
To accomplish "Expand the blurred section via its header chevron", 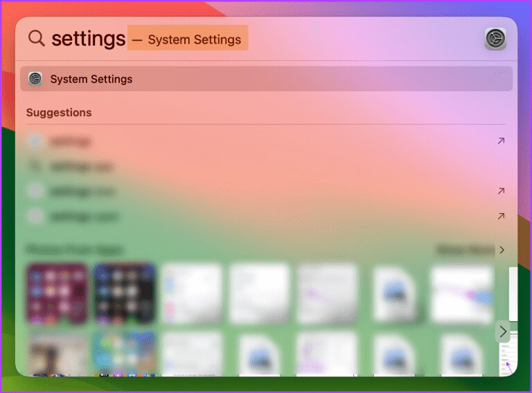I will click(x=502, y=250).
